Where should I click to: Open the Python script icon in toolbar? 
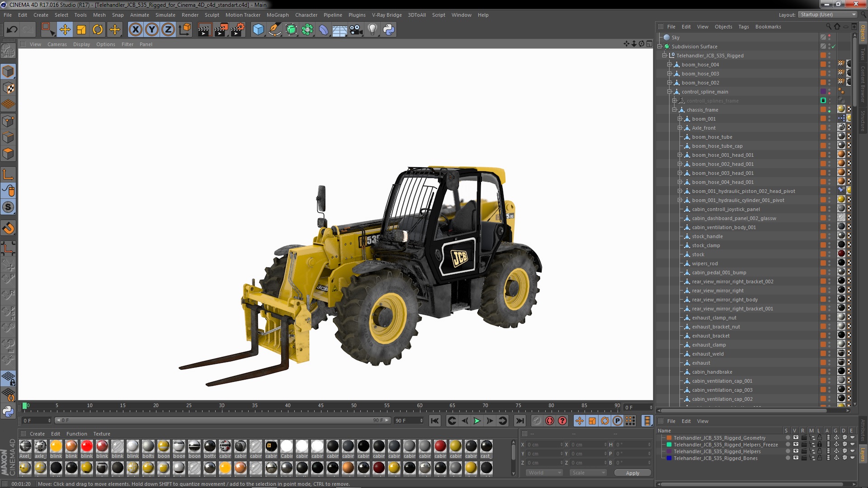(389, 30)
